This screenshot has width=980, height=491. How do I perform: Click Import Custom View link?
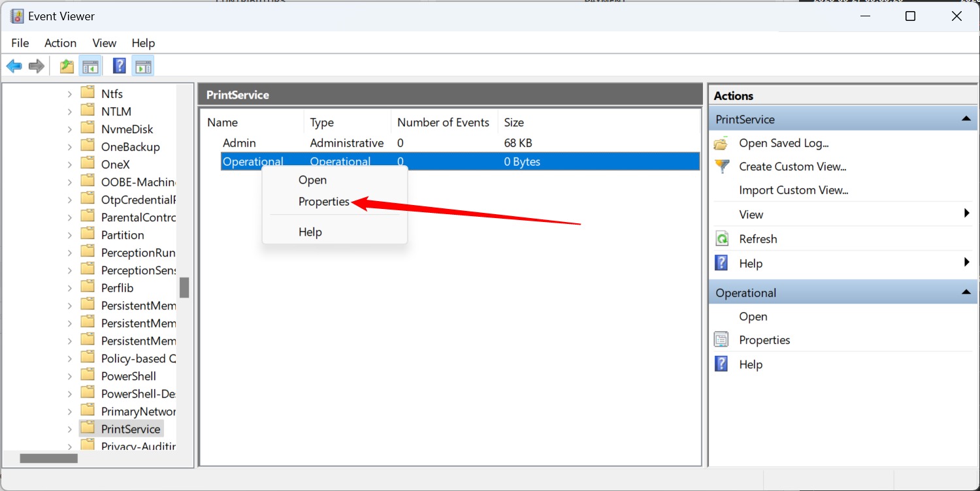point(793,190)
